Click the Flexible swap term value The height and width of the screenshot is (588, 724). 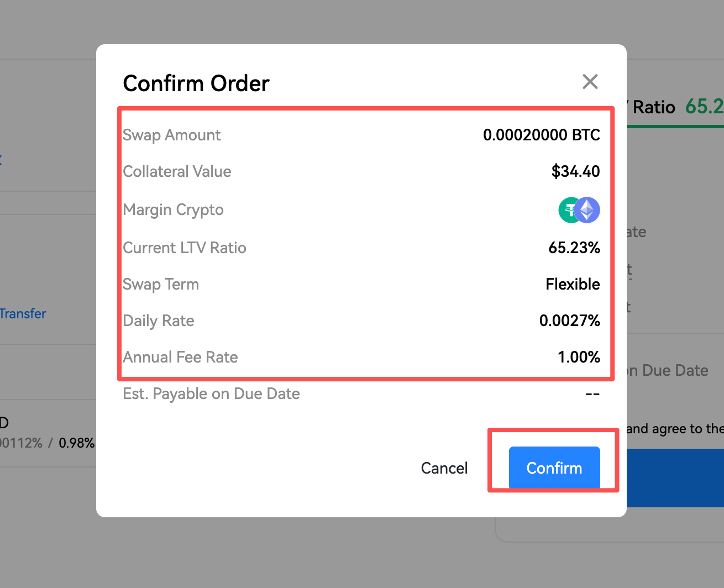pyautogui.click(x=573, y=284)
